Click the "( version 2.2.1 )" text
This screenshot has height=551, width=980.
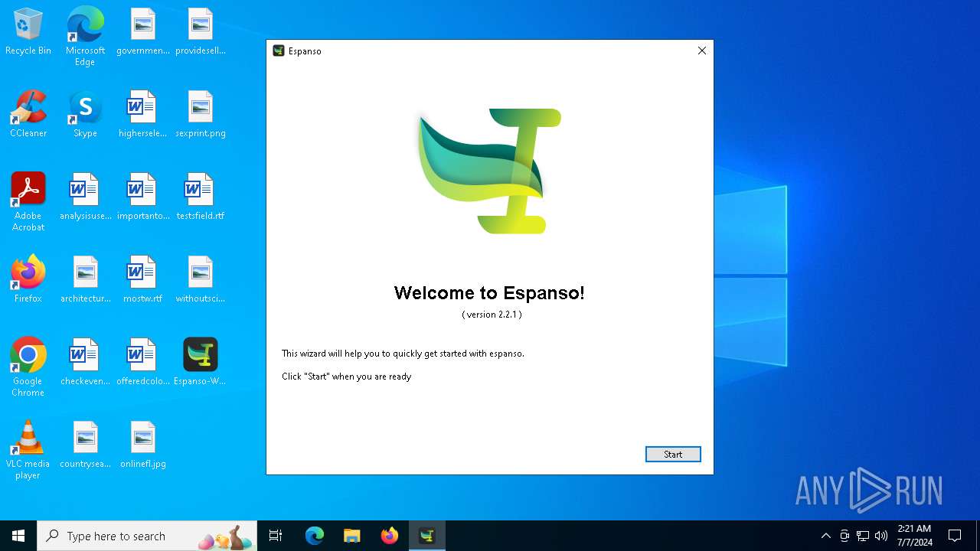pos(492,315)
